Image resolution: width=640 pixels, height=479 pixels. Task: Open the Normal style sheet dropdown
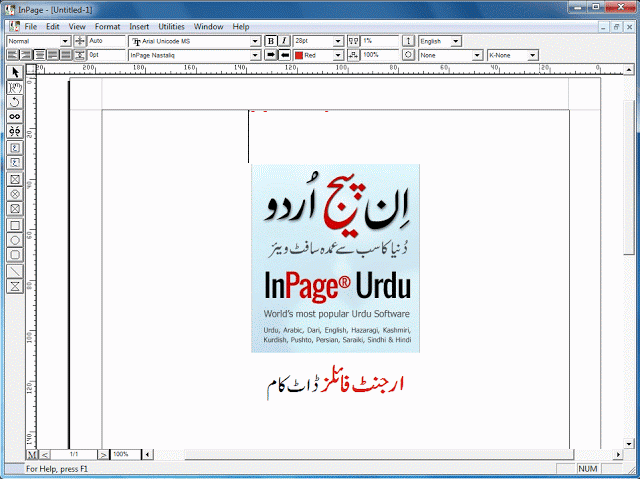point(65,41)
